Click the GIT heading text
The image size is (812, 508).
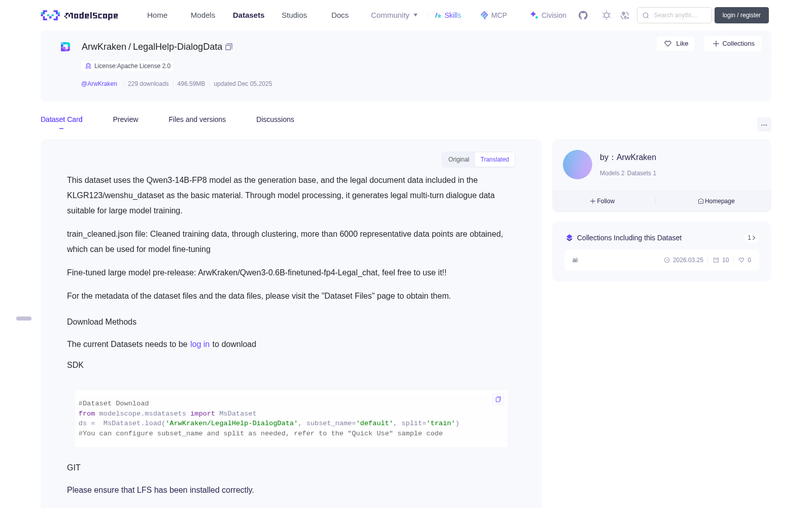point(74,468)
